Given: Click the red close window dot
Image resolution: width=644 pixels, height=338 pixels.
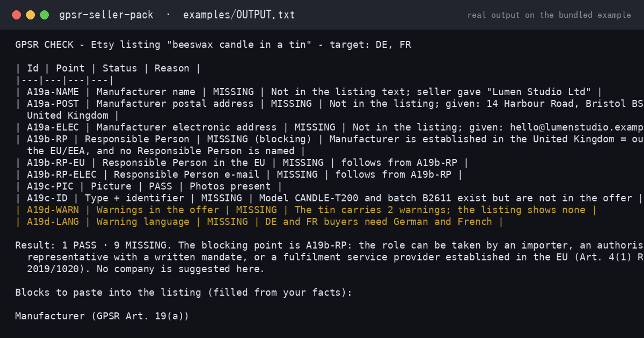Looking at the screenshot, I should (17, 15).
